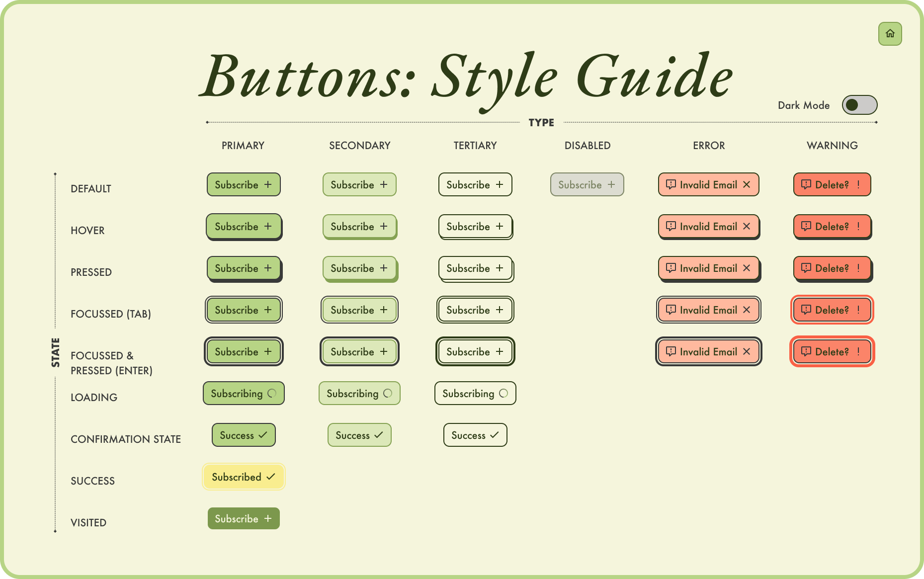Click the home icon button
This screenshot has width=924, height=579.
(x=890, y=34)
